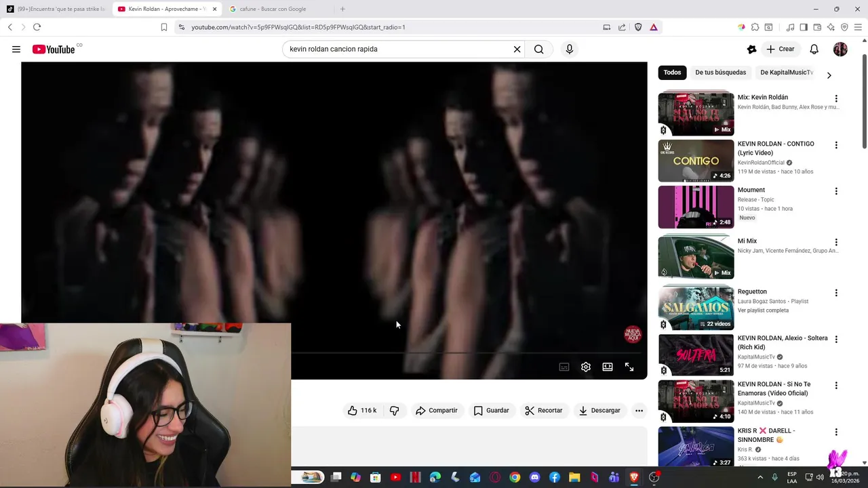
Task: Switch to the TikTok browser tab
Action: pos(56,9)
